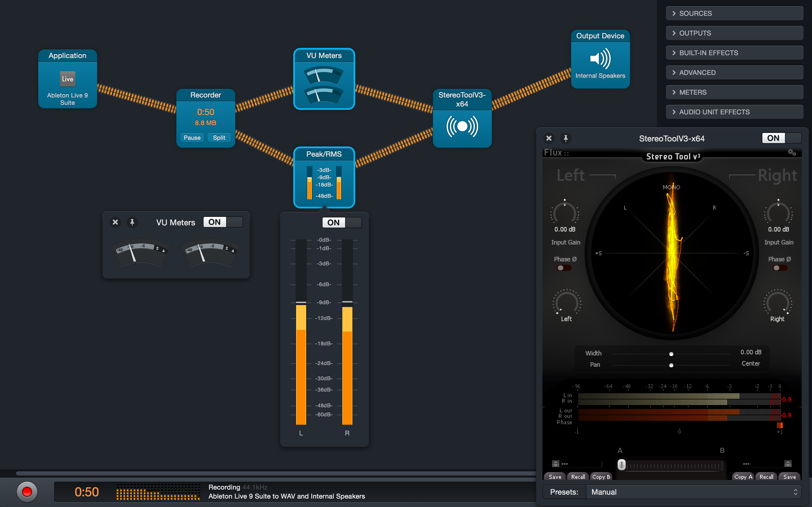Pin the StereoToolV3-x64 plugin window
This screenshot has width=812, height=507.
(x=566, y=138)
